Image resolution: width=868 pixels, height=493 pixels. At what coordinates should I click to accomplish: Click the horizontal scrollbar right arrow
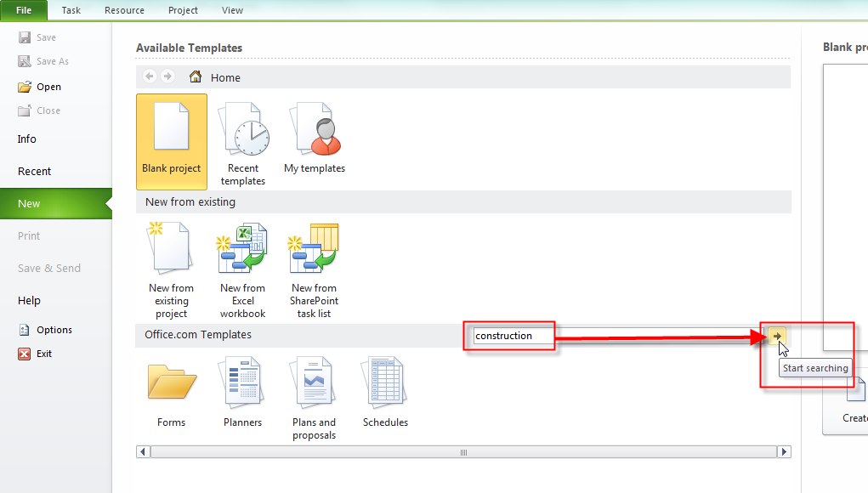coord(784,452)
